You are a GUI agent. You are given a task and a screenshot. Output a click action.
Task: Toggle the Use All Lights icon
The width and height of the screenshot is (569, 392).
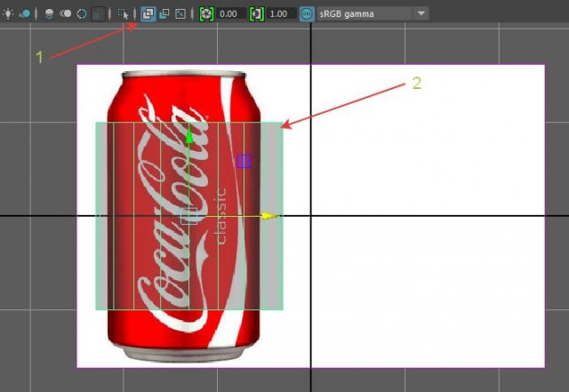pyautogui.click(x=6, y=14)
